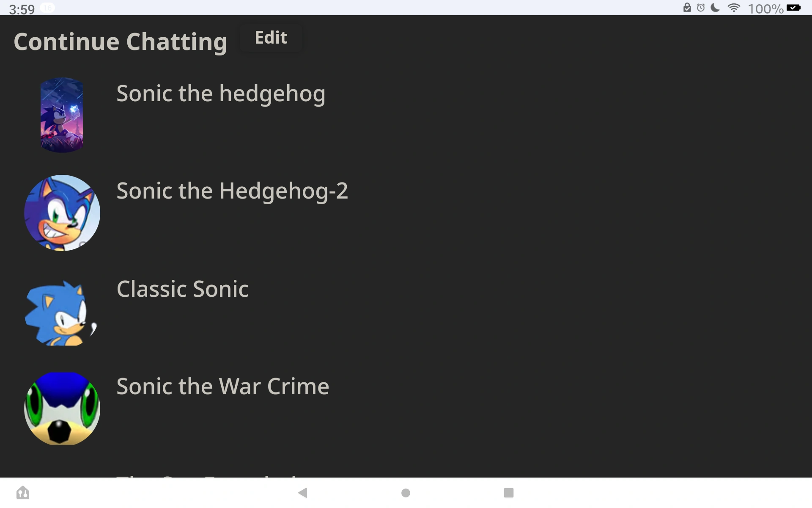This screenshot has height=508, width=812.
Task: Tap the Do Not Disturb moon icon
Action: pos(715,8)
